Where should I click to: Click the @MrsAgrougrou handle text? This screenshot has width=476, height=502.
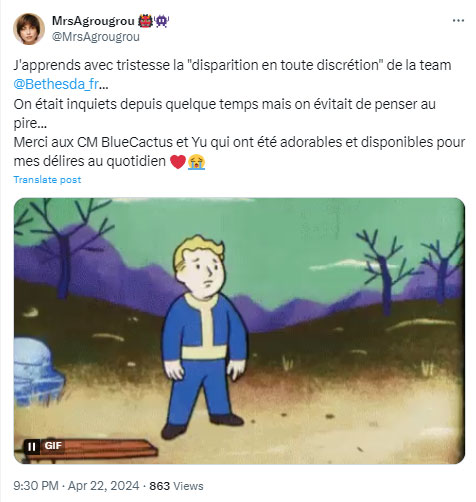coord(96,37)
